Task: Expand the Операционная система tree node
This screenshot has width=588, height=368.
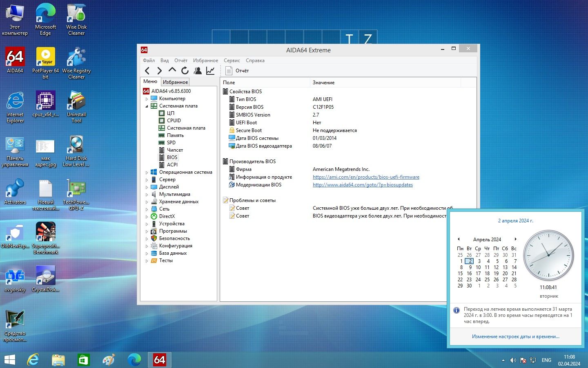Action: (x=147, y=172)
